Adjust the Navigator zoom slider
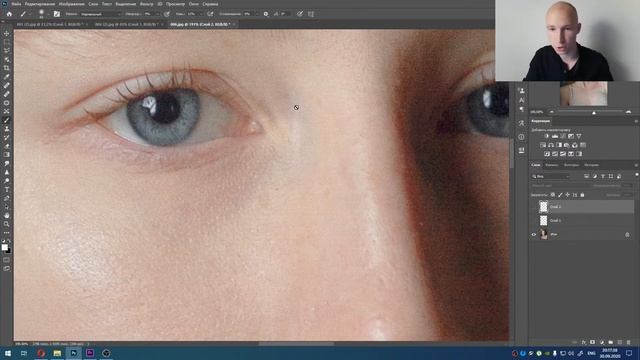640x360 pixels. (x=594, y=112)
